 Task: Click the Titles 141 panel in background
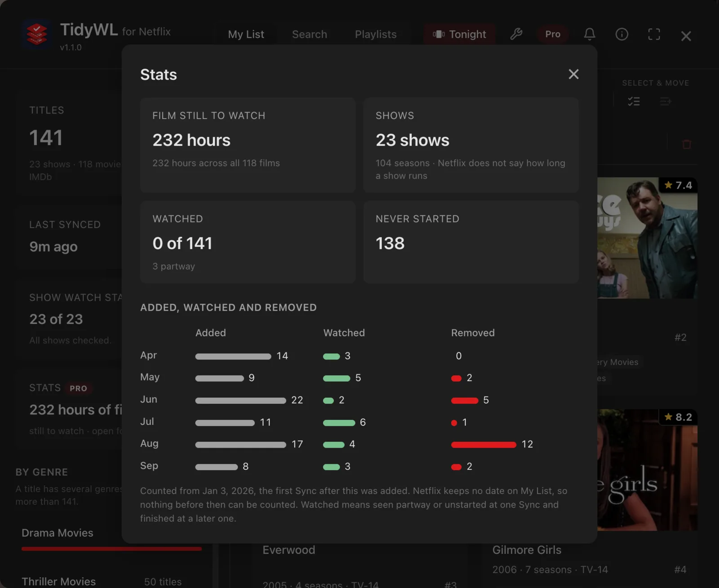pos(69,143)
